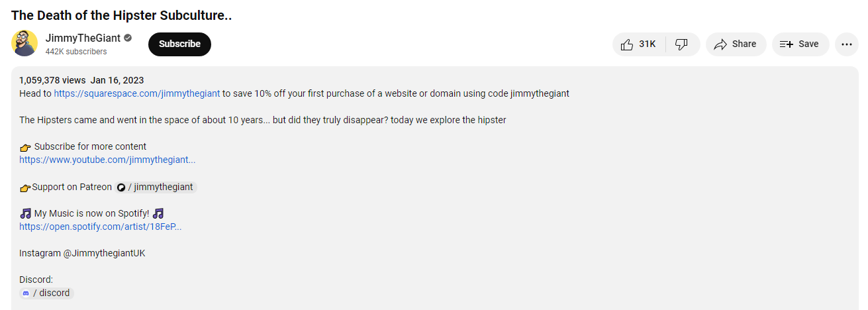This screenshot has height=310, width=868.
Task: Click the music note emoji before My Music
Action: 25,213
